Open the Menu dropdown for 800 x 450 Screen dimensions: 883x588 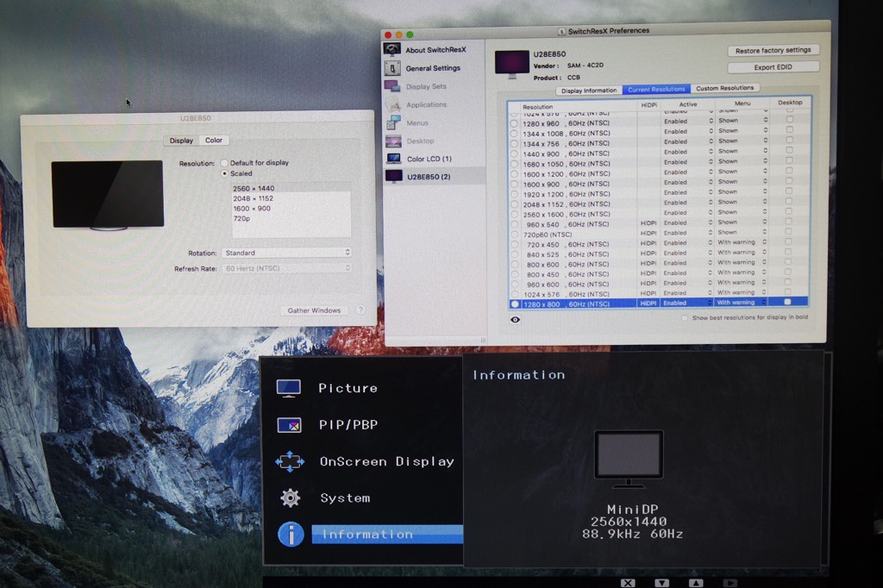point(741,273)
